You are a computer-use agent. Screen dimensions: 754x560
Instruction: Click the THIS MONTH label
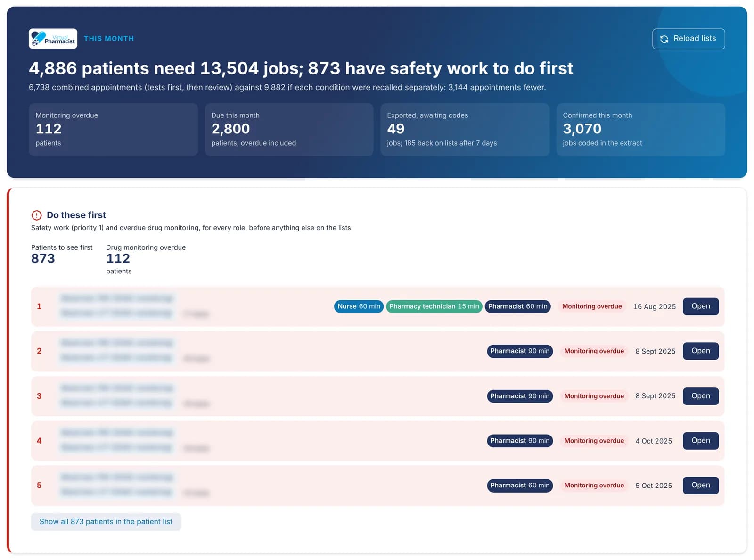click(109, 39)
